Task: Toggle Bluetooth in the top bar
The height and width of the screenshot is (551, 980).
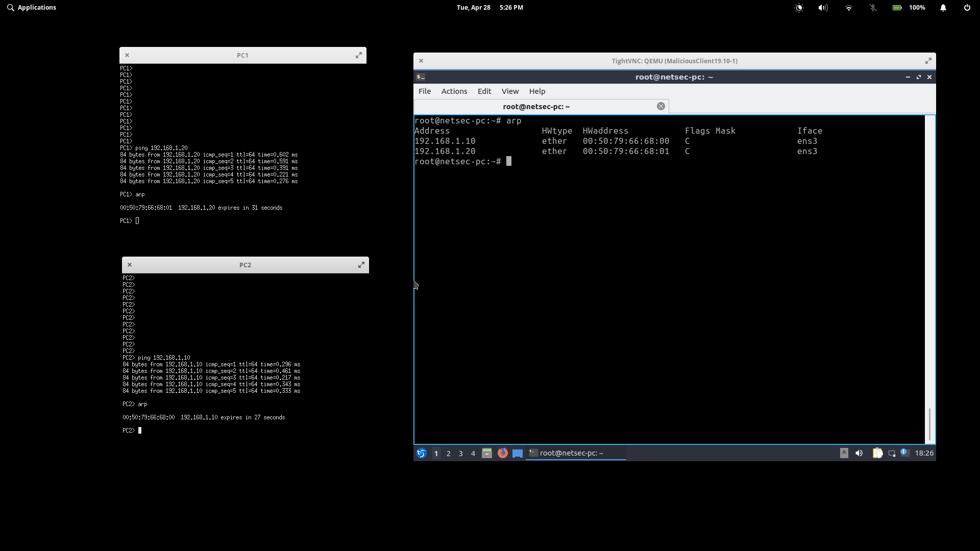Action: (x=873, y=8)
